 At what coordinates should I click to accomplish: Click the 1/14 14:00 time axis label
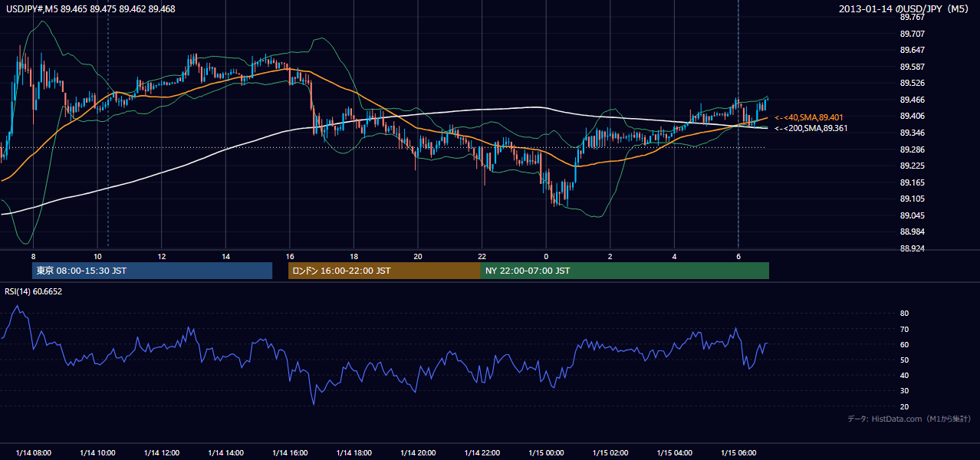tap(225, 453)
